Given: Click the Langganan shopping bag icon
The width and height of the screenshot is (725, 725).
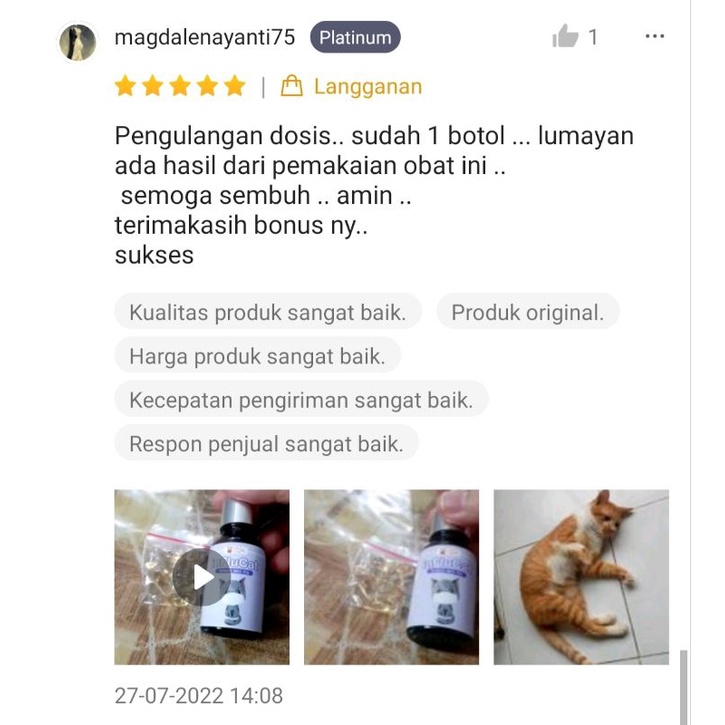Looking at the screenshot, I should 292,86.
